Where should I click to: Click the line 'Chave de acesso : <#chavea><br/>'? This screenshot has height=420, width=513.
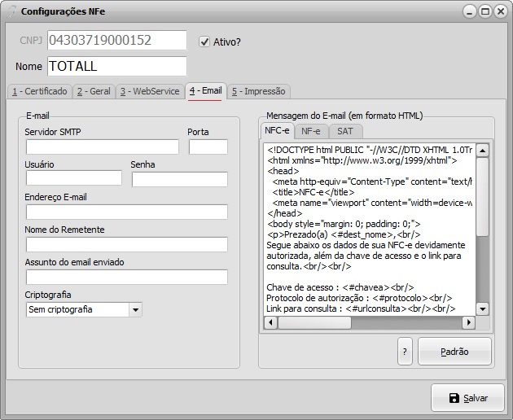coord(340,287)
